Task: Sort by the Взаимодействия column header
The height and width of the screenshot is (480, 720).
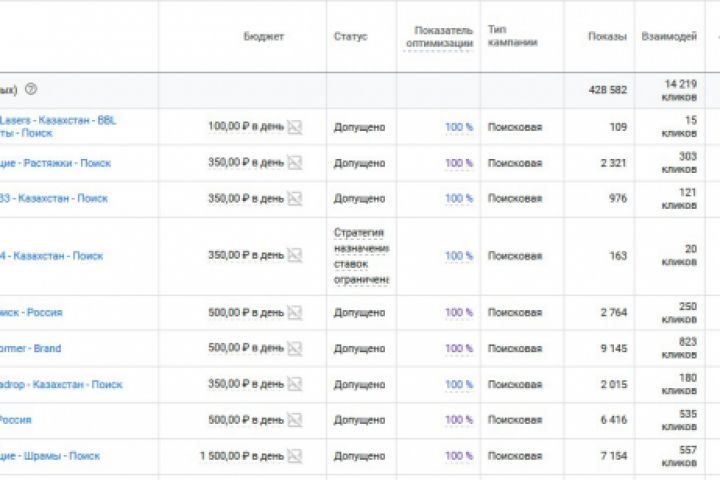Action: (668, 37)
